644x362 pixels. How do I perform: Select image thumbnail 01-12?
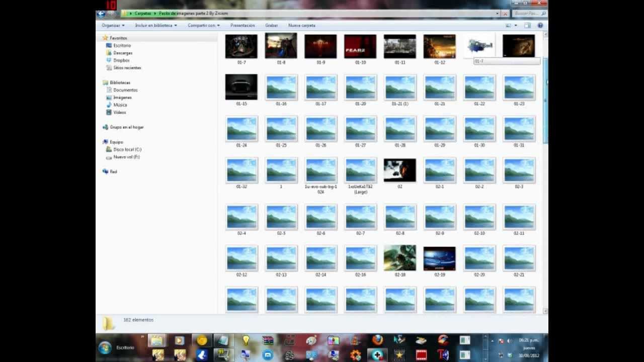[x=439, y=46]
